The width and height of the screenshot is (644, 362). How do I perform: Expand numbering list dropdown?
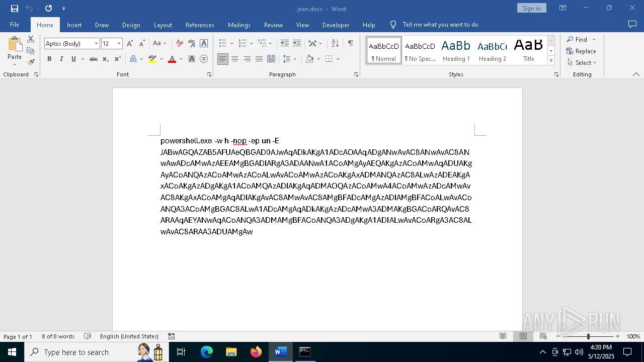[252, 44]
